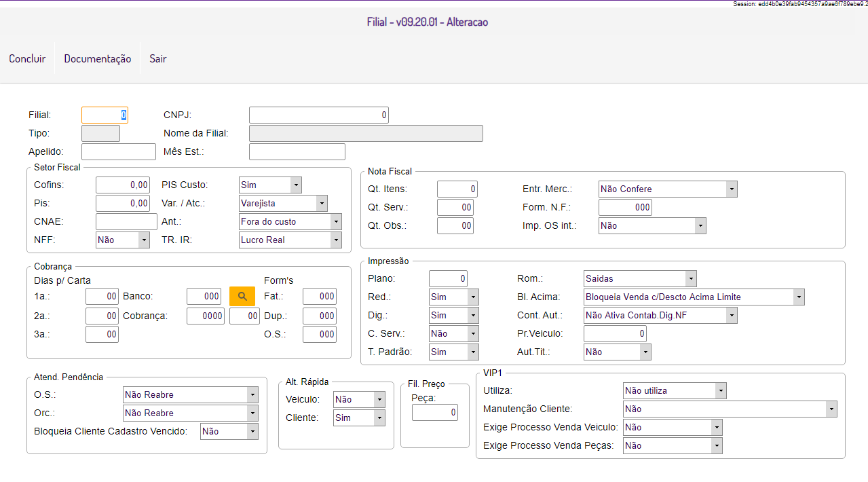Screen dimensions: 868x482
Task: Open the Red. dropdown in Impressão
Action: [454, 297]
